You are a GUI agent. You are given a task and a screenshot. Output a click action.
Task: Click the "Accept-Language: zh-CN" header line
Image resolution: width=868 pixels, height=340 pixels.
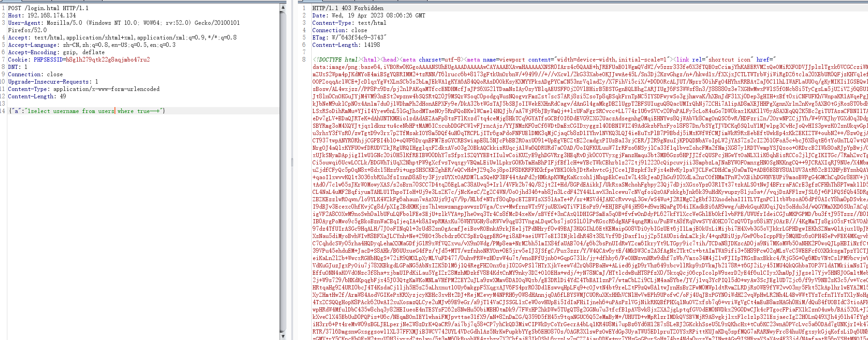91,45
